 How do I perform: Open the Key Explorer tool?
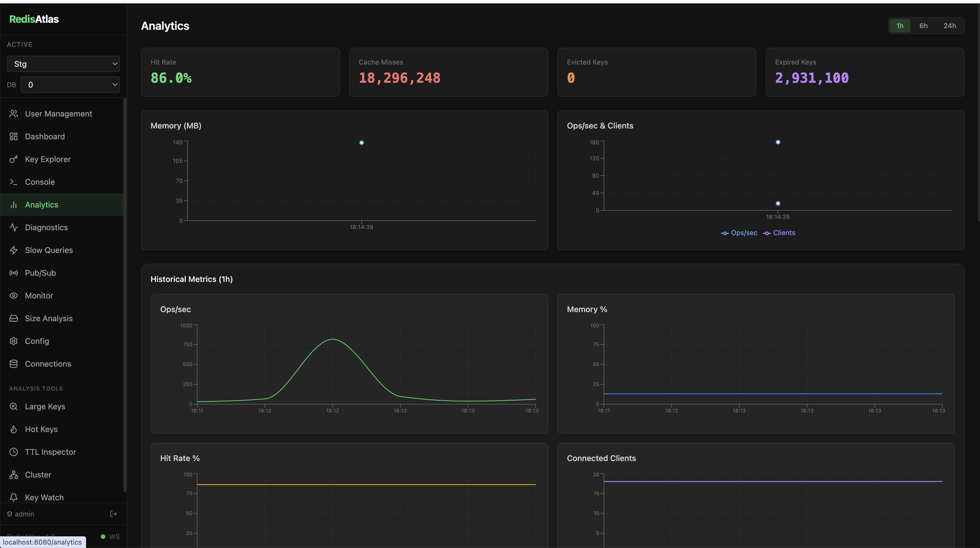click(x=47, y=159)
